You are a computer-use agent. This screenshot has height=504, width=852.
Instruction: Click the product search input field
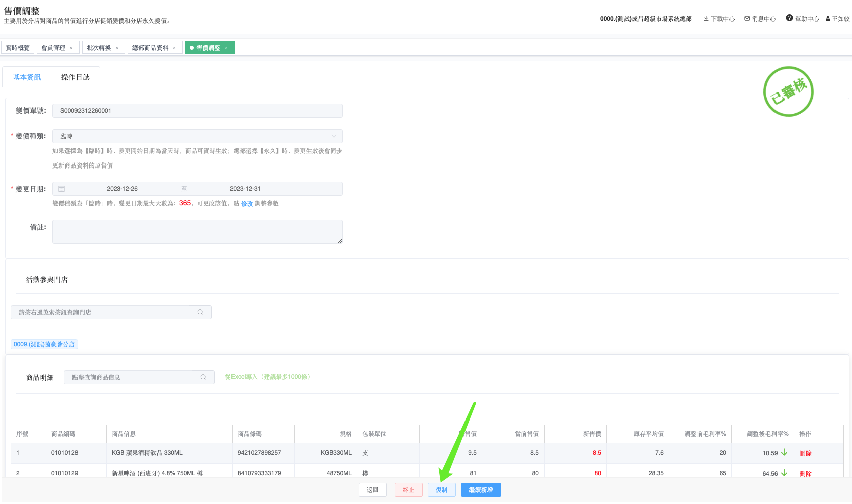coord(128,377)
